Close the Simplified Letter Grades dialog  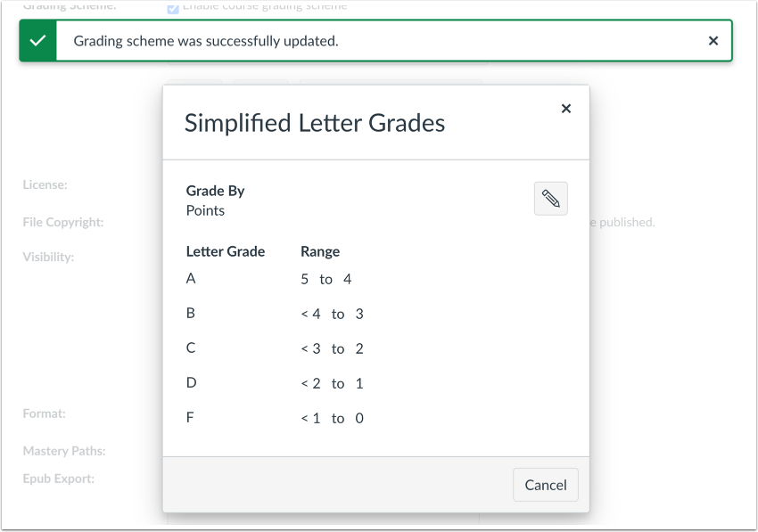(566, 108)
